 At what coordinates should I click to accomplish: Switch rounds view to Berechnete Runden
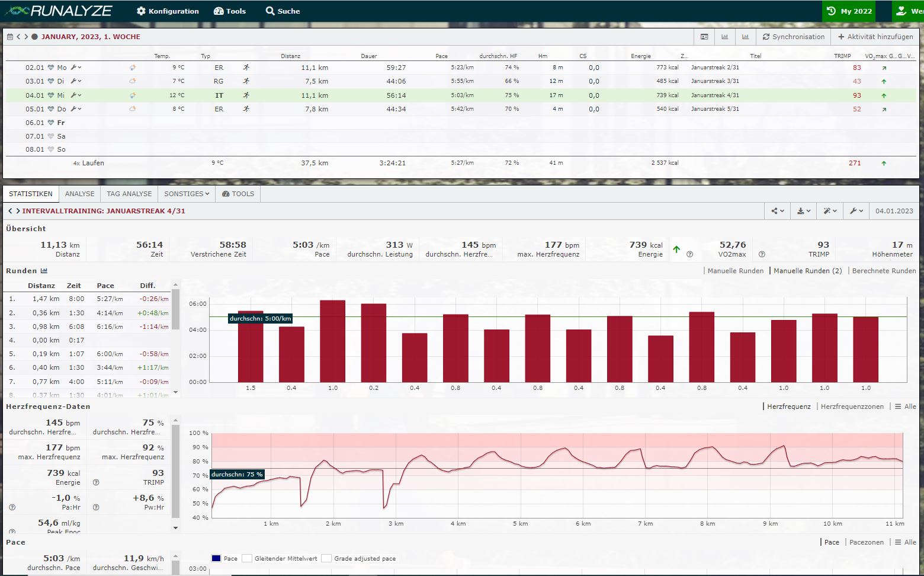point(884,271)
